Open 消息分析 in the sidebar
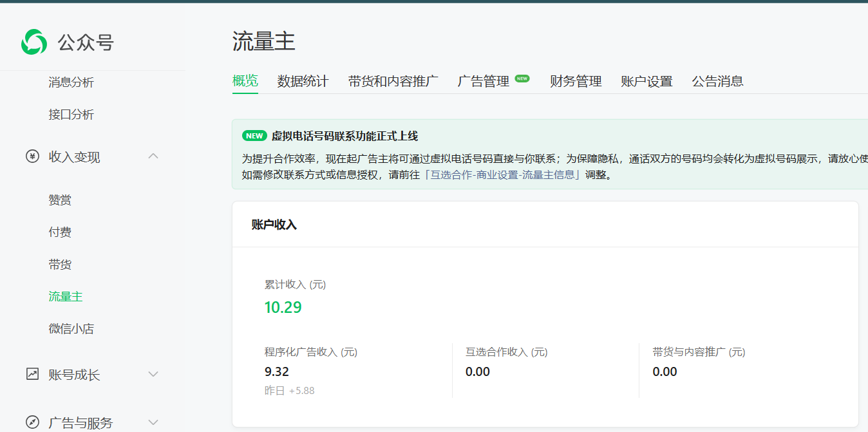 click(71, 82)
